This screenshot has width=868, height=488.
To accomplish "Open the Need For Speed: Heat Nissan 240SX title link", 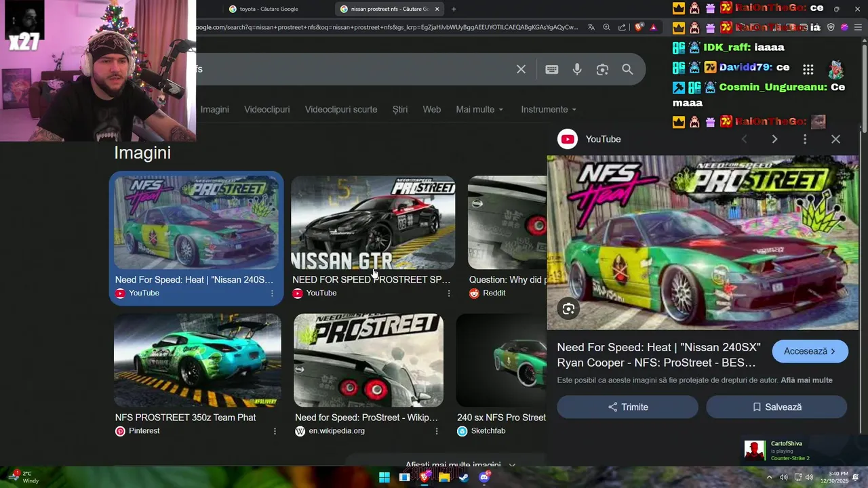I will click(658, 354).
